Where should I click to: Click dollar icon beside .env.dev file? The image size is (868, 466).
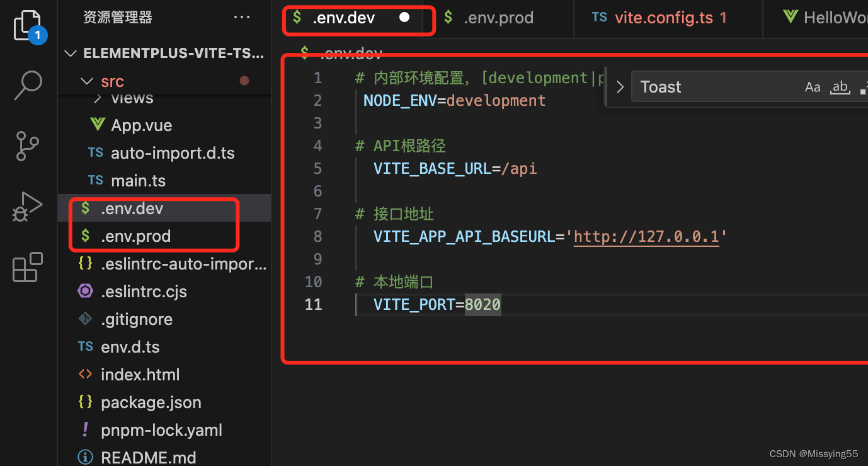click(x=85, y=208)
